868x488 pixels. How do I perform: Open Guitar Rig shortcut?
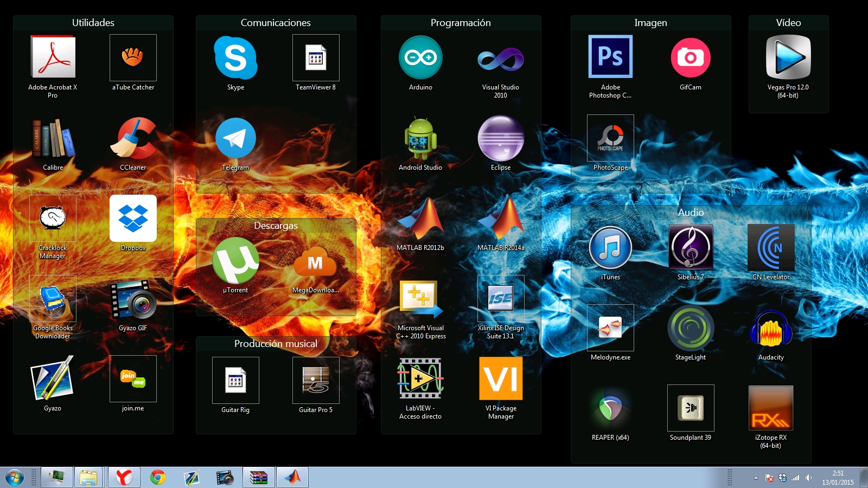[235, 380]
